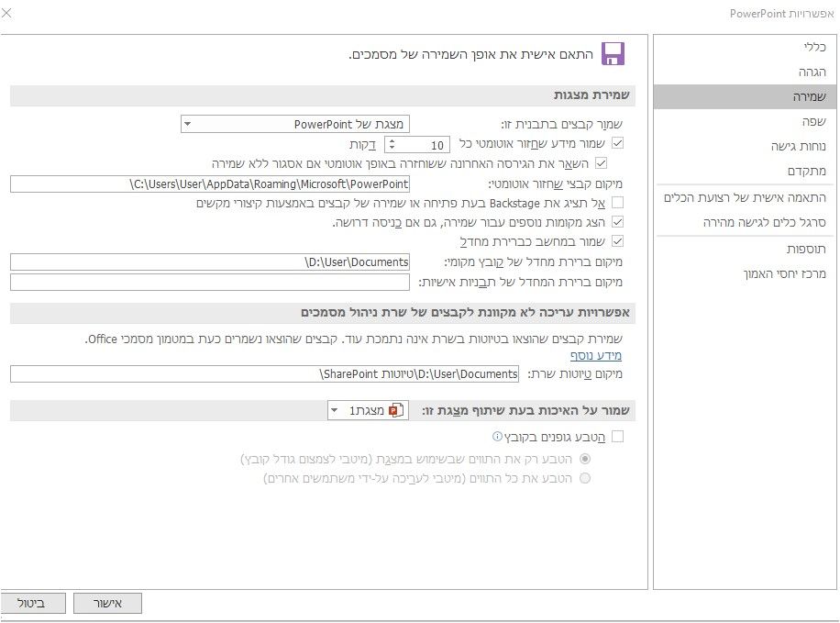Open the מידע נוסף (more info) link

[596, 355]
